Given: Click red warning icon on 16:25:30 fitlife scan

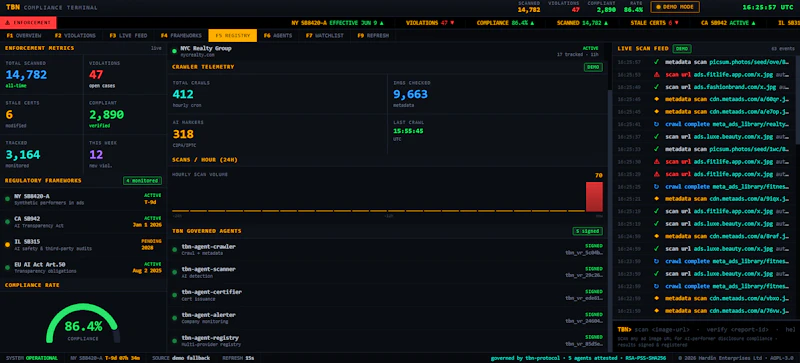Looking at the screenshot, I should tap(656, 161).
